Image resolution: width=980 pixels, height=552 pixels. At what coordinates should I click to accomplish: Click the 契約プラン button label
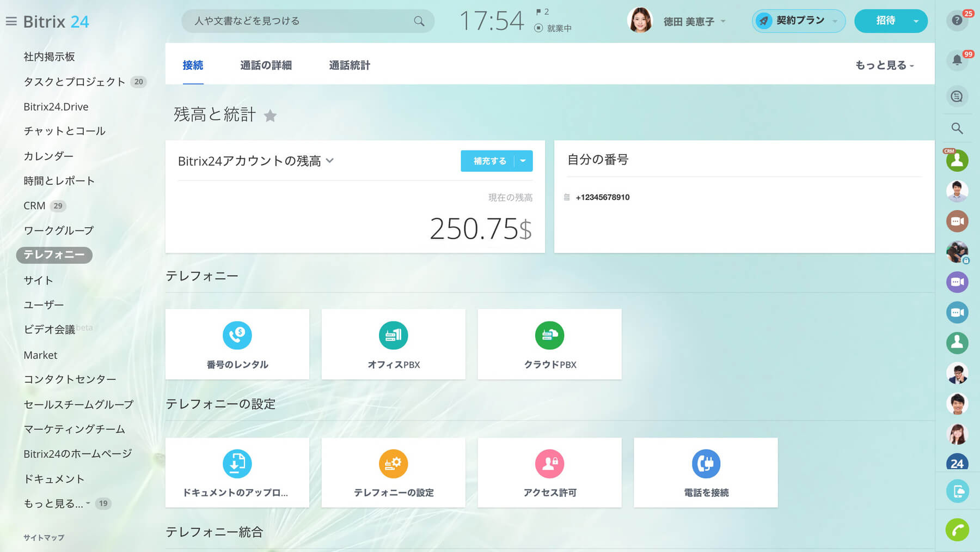tap(800, 21)
